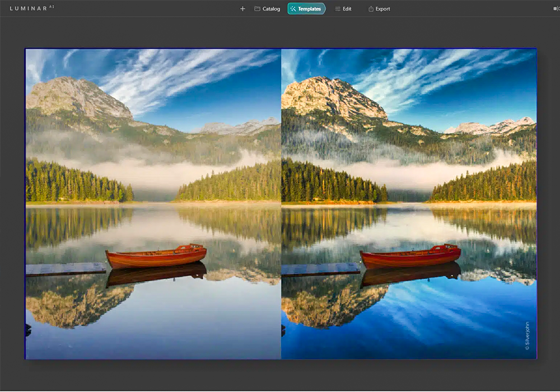Screen dimensions: 560x392
Task: Click the Luminar AI logo
Action: click(x=32, y=8)
